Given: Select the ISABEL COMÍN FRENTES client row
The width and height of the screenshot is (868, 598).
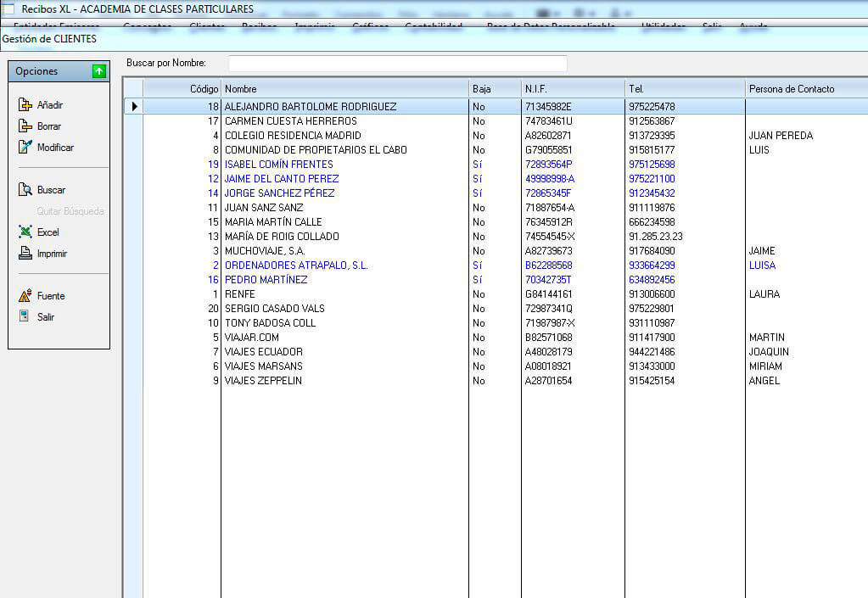Looking at the screenshot, I should pyautogui.click(x=278, y=165).
